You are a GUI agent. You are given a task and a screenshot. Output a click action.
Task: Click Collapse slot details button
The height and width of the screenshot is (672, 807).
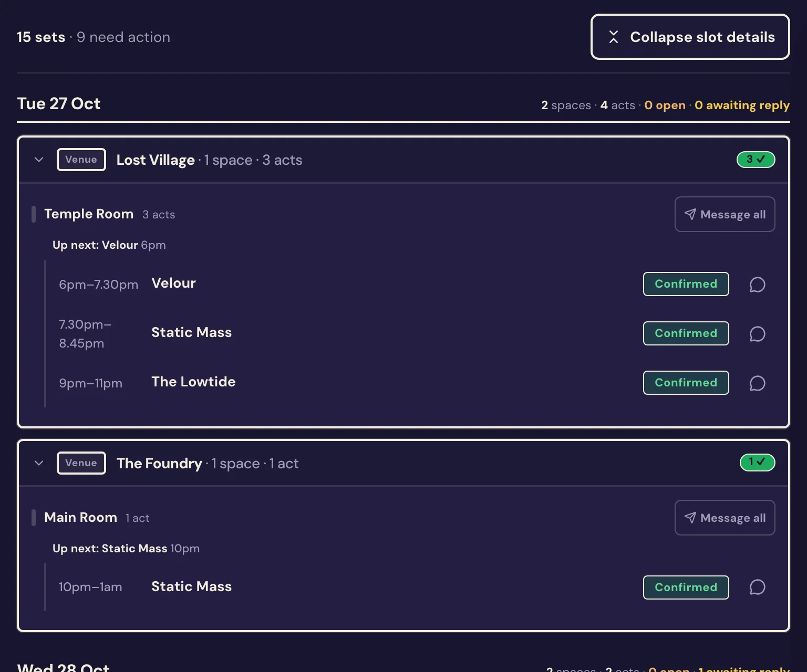point(690,37)
